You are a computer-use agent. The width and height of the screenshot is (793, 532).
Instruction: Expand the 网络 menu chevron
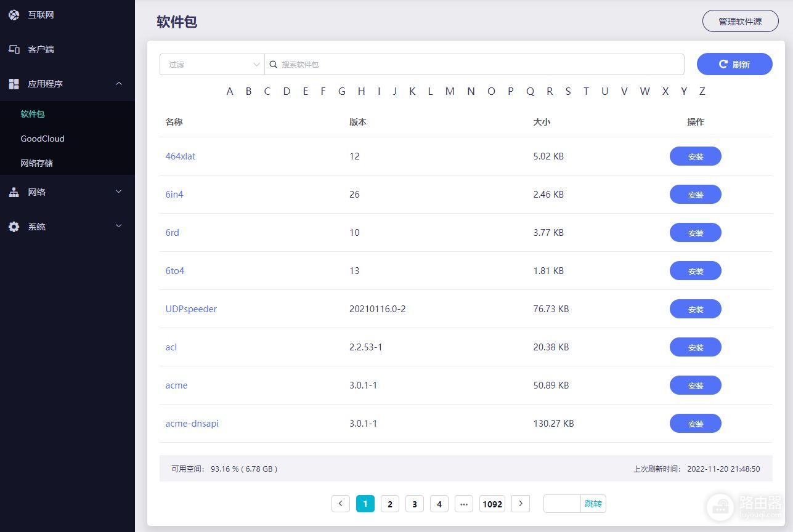[120, 192]
